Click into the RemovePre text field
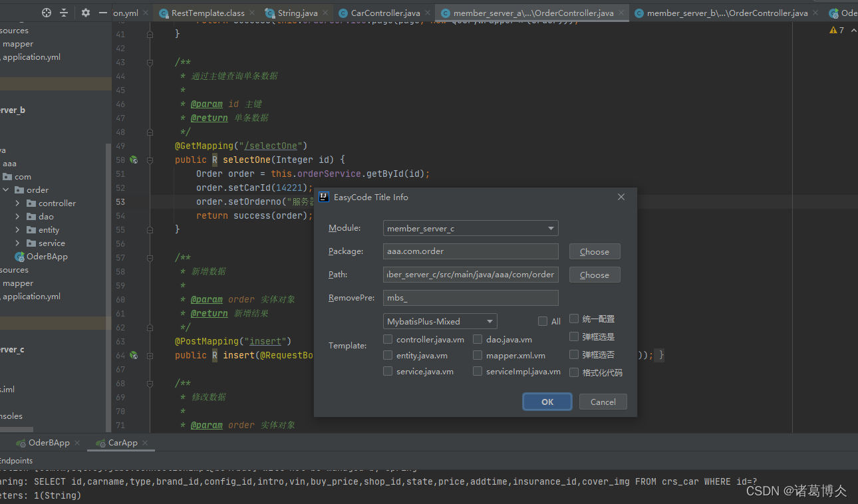Image resolution: width=858 pixels, height=504 pixels. pyautogui.click(x=471, y=298)
